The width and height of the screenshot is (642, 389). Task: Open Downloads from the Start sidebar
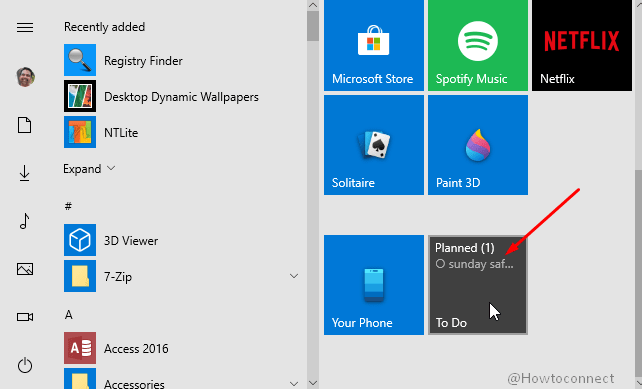tap(25, 173)
